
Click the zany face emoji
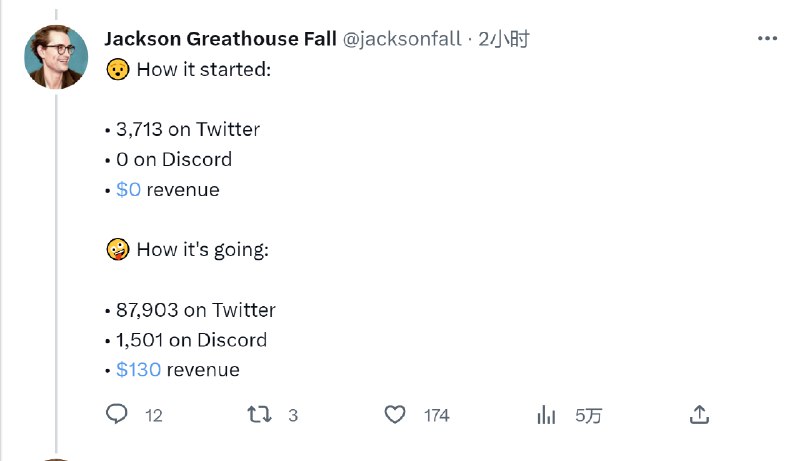pos(117,250)
